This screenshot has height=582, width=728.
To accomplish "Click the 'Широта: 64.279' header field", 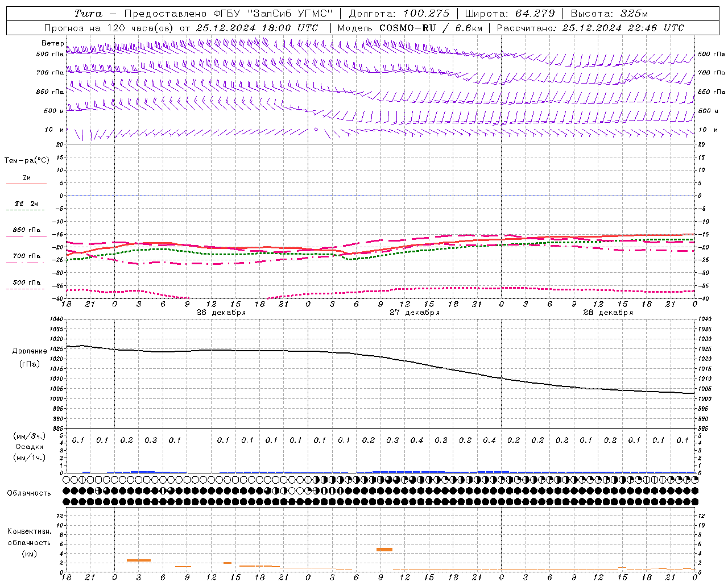I will coord(510,14).
